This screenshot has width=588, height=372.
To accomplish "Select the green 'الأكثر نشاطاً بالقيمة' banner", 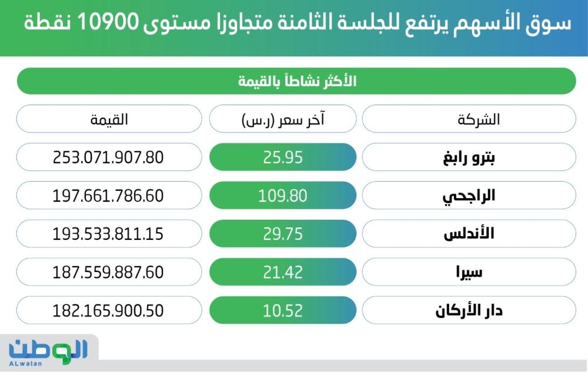I will click(296, 81).
